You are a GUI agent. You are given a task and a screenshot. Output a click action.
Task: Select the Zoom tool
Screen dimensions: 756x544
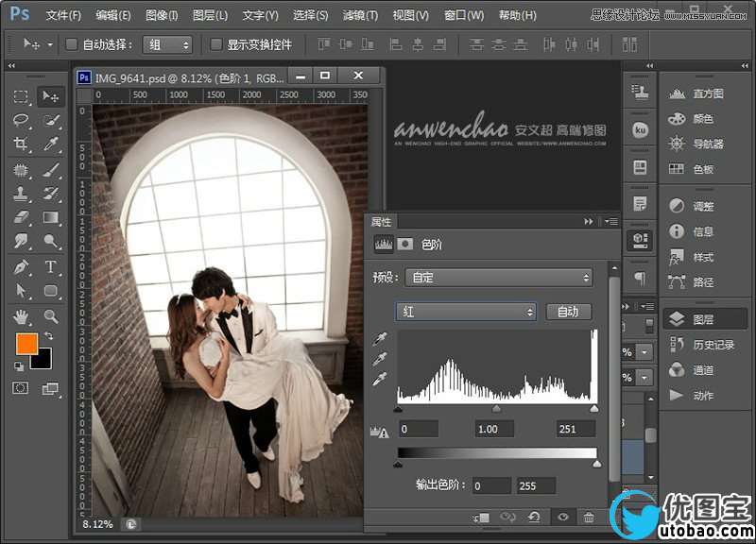tap(51, 316)
